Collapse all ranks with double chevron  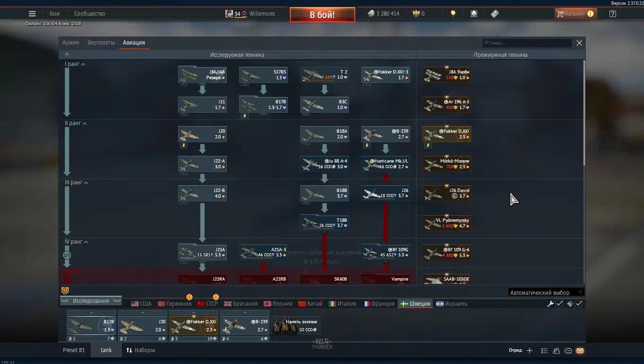tap(67, 55)
